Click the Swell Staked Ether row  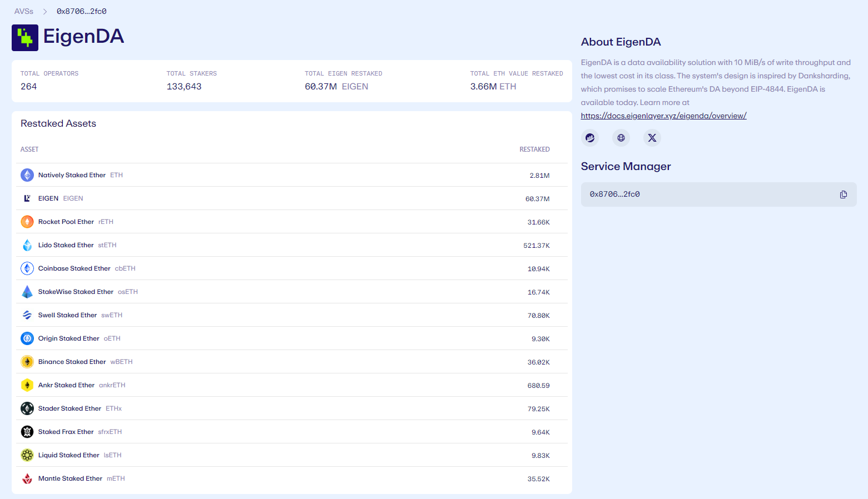(291, 315)
